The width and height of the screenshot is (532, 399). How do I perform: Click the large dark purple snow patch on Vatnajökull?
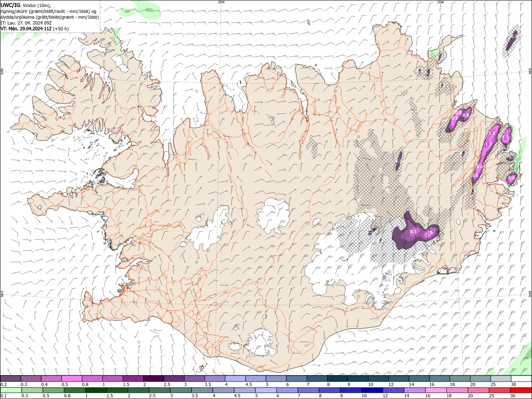[409, 233]
